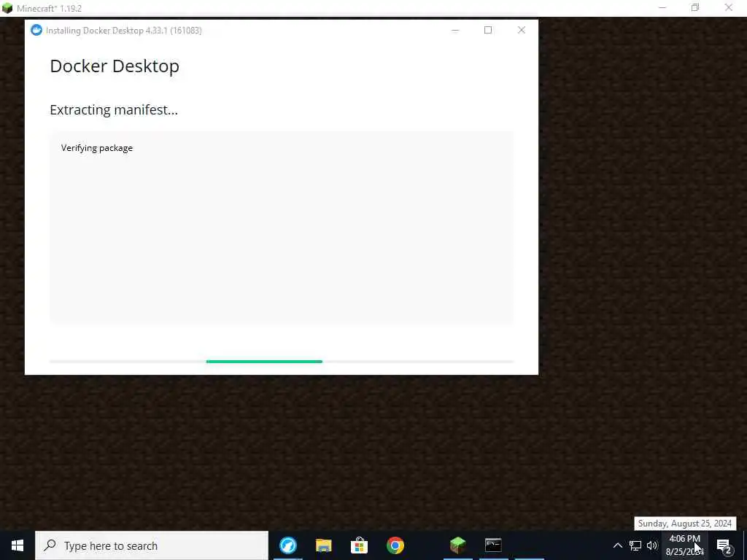Image resolution: width=747 pixels, height=560 pixels.
Task: Close the Minecraft 1.19.2 window
Action: click(x=729, y=7)
